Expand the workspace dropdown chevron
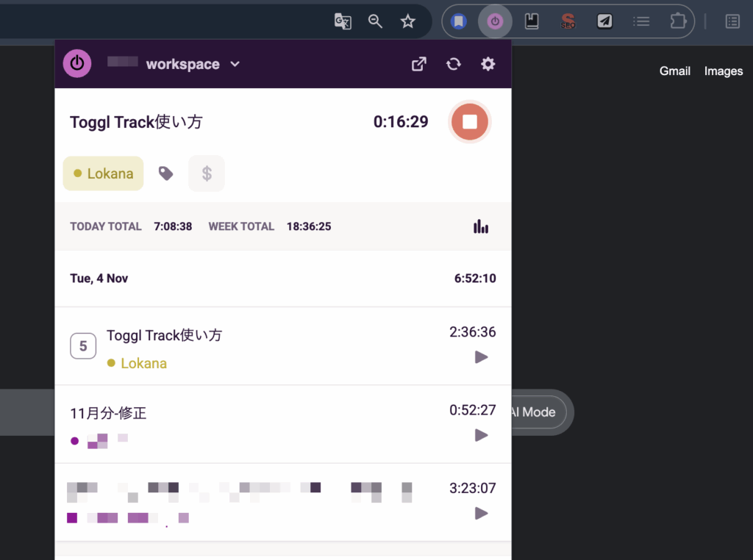 coord(235,64)
